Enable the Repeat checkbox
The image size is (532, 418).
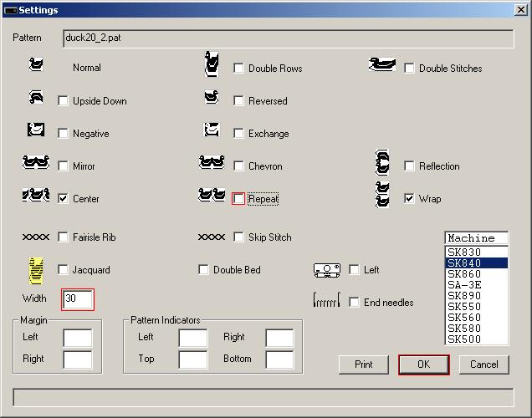pos(239,199)
